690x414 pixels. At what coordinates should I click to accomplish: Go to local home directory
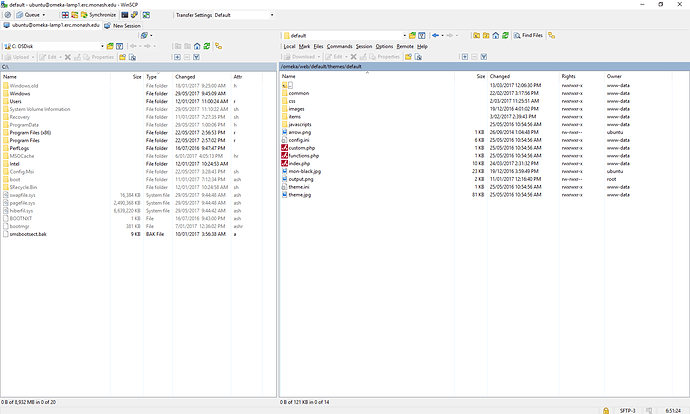pos(197,46)
